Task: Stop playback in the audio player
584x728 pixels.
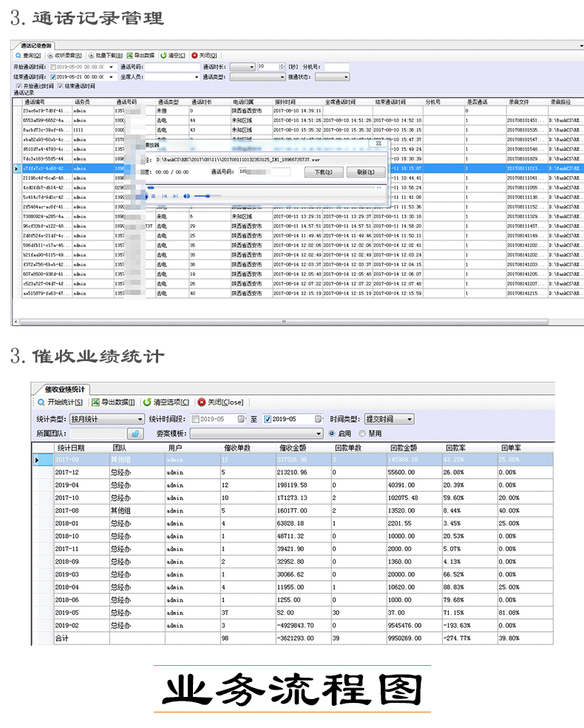Action: tap(154, 196)
